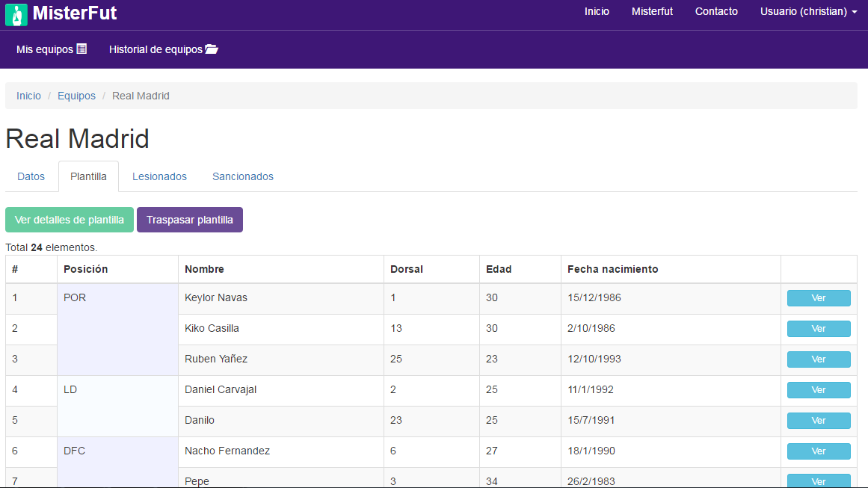Viewport: 868px width, 488px height.
Task: Follow the Equipos breadcrumb link
Action: pos(76,96)
